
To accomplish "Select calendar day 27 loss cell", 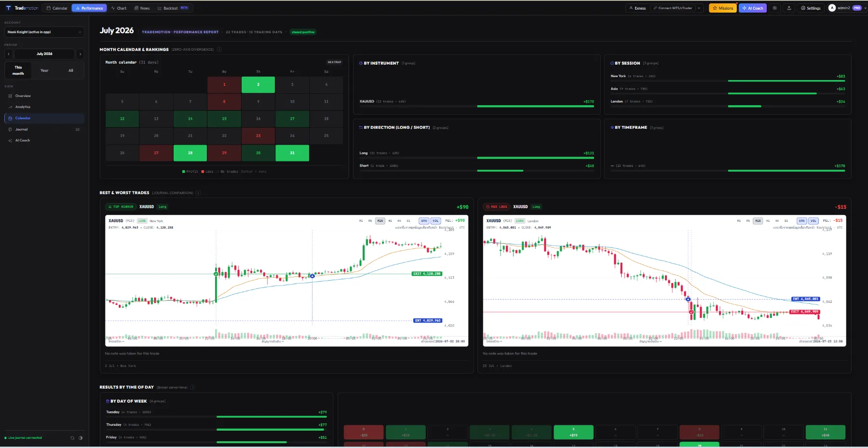I will coord(156,153).
